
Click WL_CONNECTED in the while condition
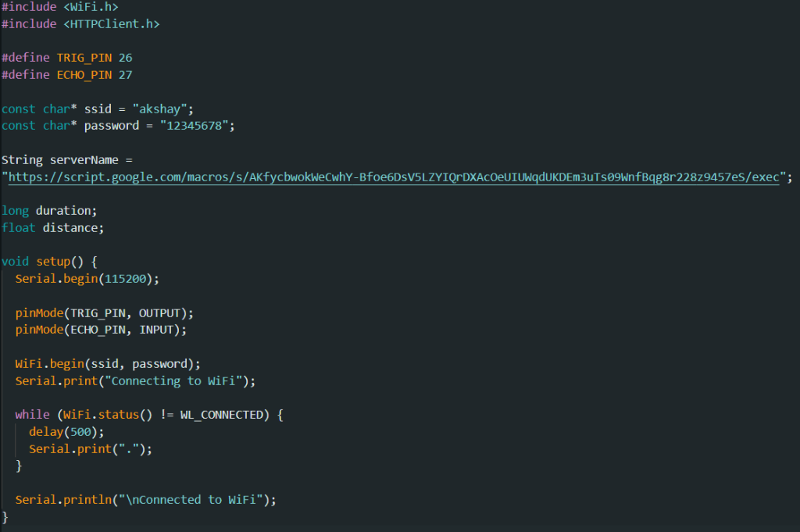tap(222, 415)
